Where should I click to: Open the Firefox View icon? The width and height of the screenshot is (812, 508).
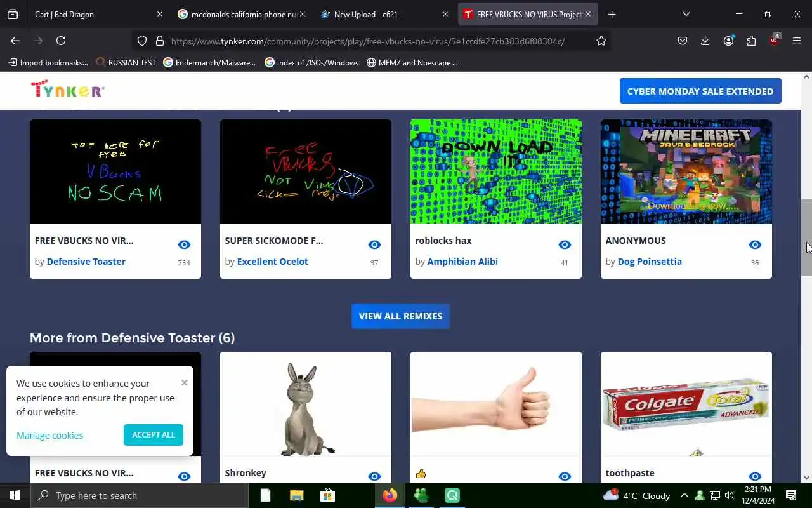13,14
